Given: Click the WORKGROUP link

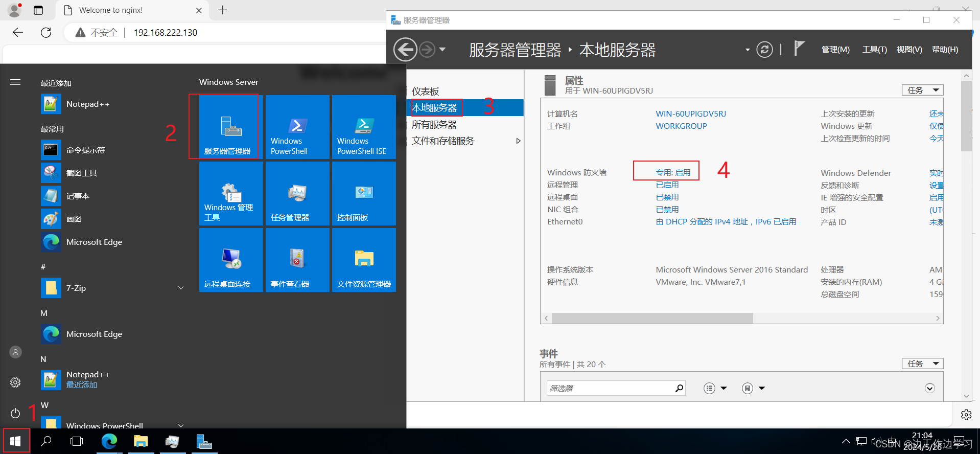Looking at the screenshot, I should click(x=682, y=126).
